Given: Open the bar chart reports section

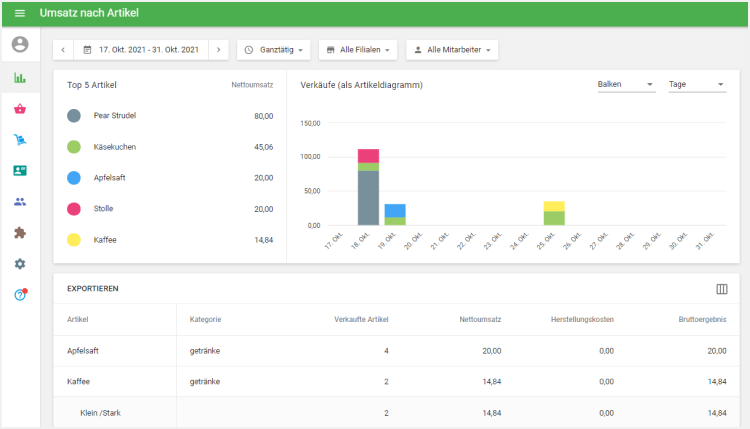Looking at the screenshot, I should [x=20, y=77].
